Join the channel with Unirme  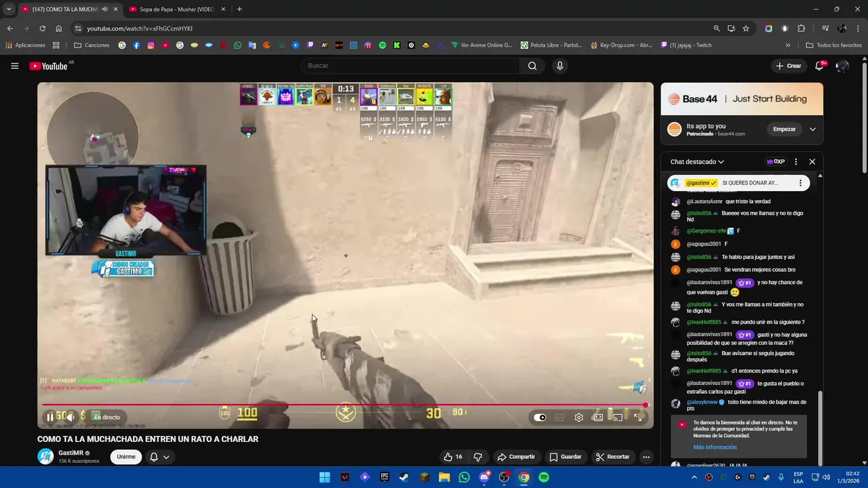coord(126,457)
